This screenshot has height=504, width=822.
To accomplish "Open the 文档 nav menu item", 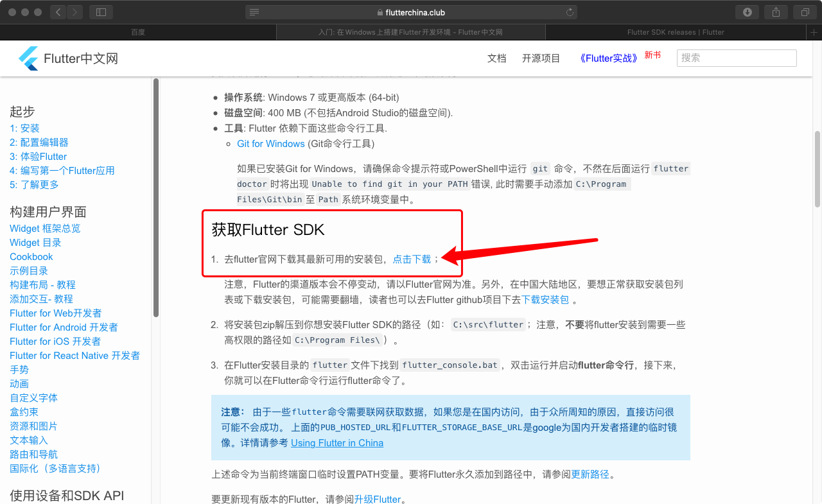I will tap(497, 58).
